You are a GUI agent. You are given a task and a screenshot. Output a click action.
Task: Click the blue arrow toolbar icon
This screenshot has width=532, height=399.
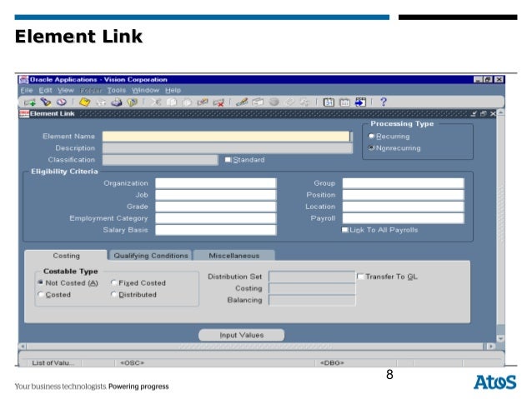360,102
